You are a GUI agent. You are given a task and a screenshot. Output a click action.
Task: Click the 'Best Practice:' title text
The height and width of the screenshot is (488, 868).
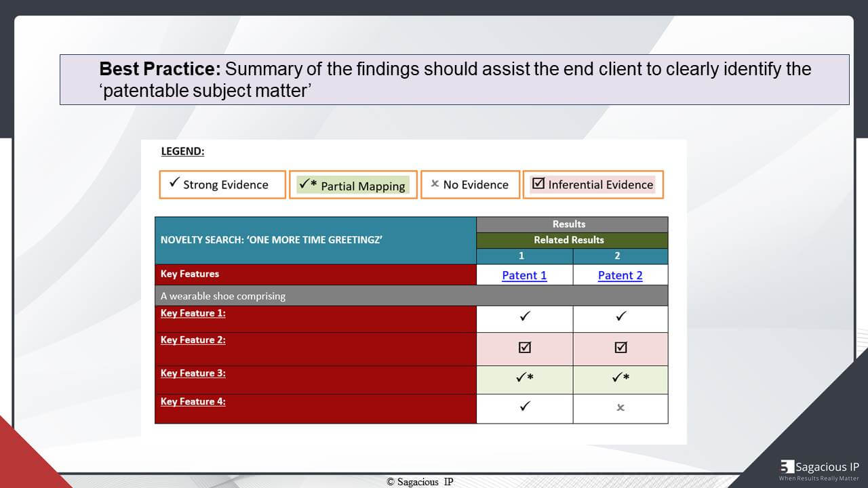160,69
